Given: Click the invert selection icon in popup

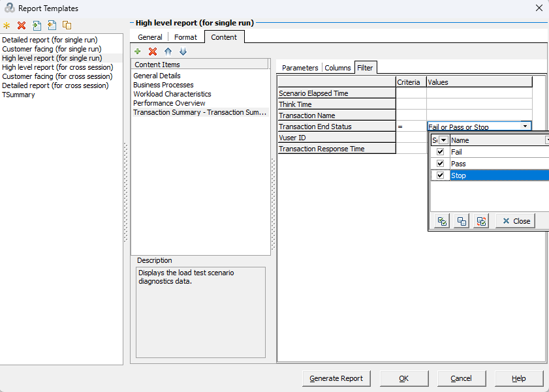Looking at the screenshot, I should [x=481, y=221].
